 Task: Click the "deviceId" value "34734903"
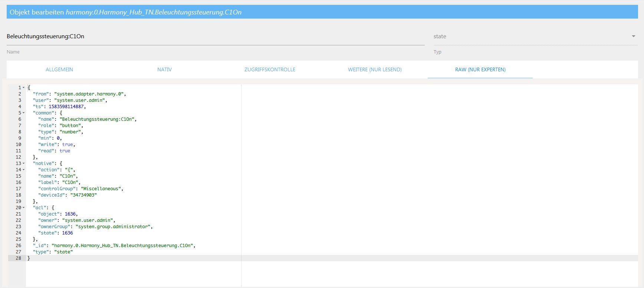click(x=83, y=195)
